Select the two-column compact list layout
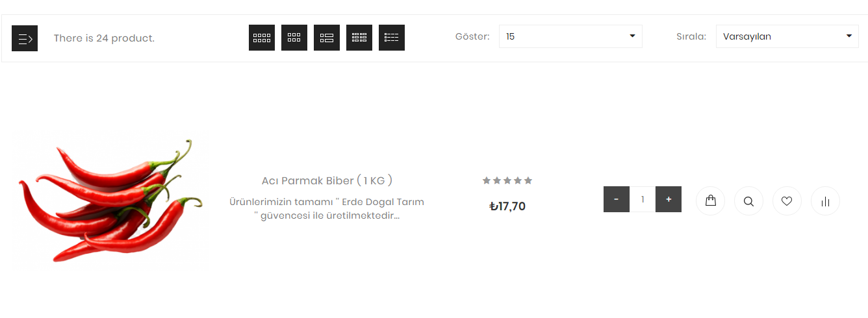 (359, 38)
